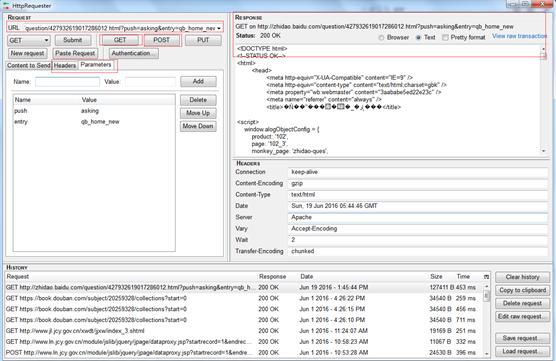The width and height of the screenshot is (556, 361).
Task: Click the Edit raw request... button
Action: click(x=523, y=316)
